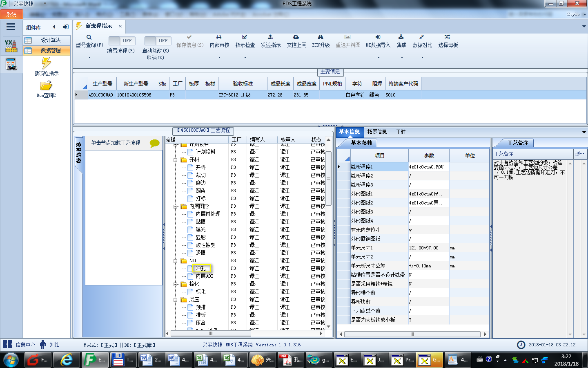Click the calculator icon in left sidebar

click(11, 64)
